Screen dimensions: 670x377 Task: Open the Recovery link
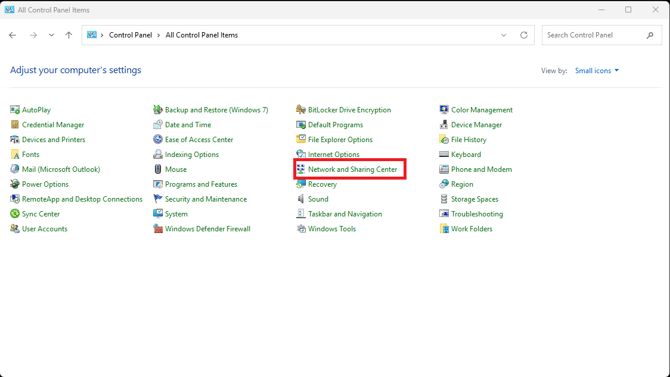[x=322, y=184]
